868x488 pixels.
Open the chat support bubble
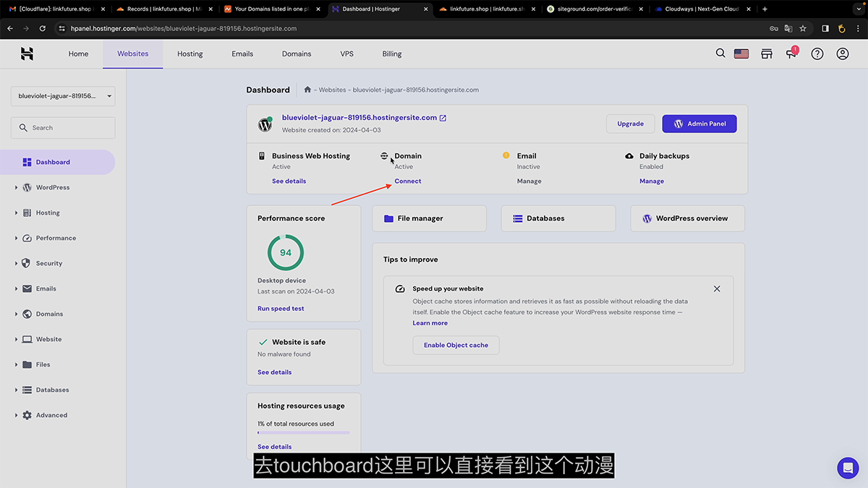(848, 468)
